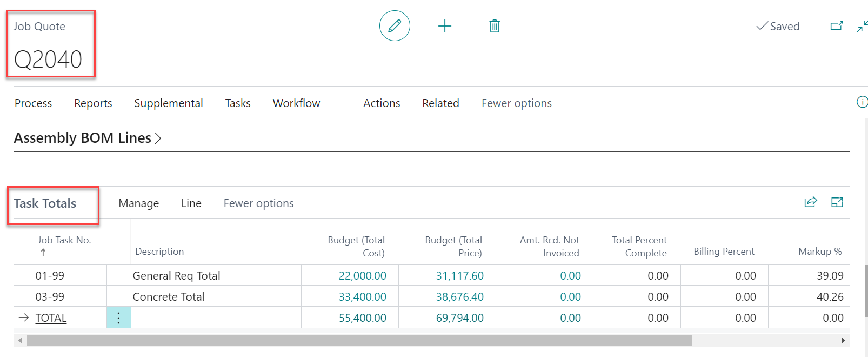
Task: Open the Manage menu in Task Totals
Action: click(138, 203)
